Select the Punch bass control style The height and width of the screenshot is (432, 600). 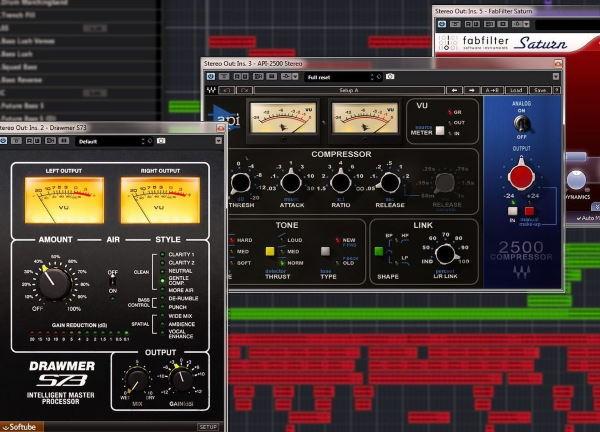point(177,307)
